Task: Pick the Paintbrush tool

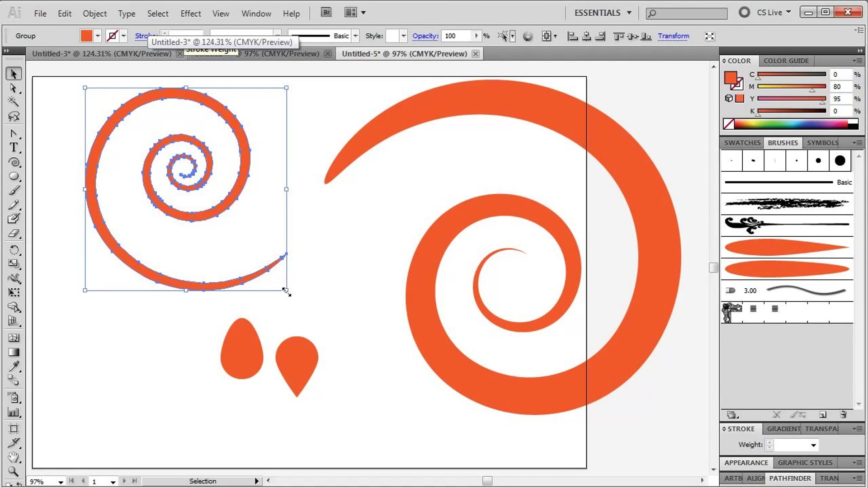Action: pos(14,190)
